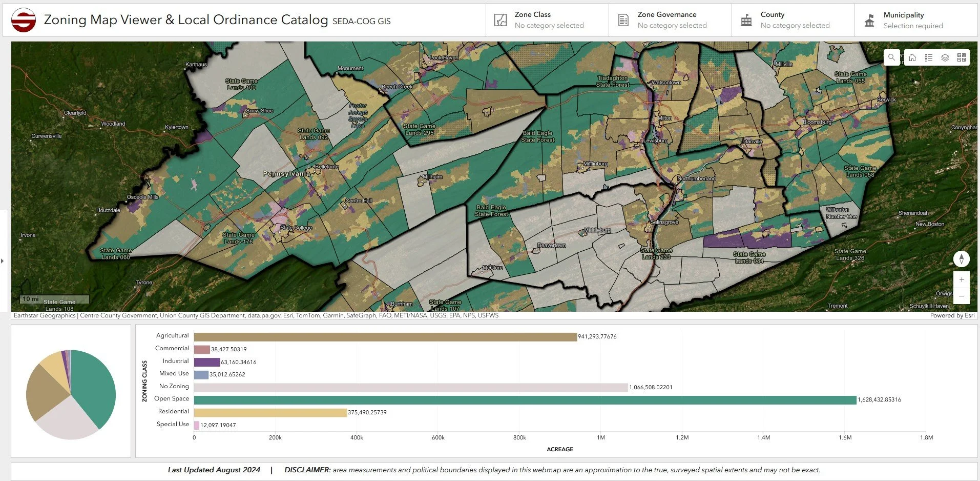Open the map layers panel
This screenshot has height=481, width=980.
click(x=945, y=57)
